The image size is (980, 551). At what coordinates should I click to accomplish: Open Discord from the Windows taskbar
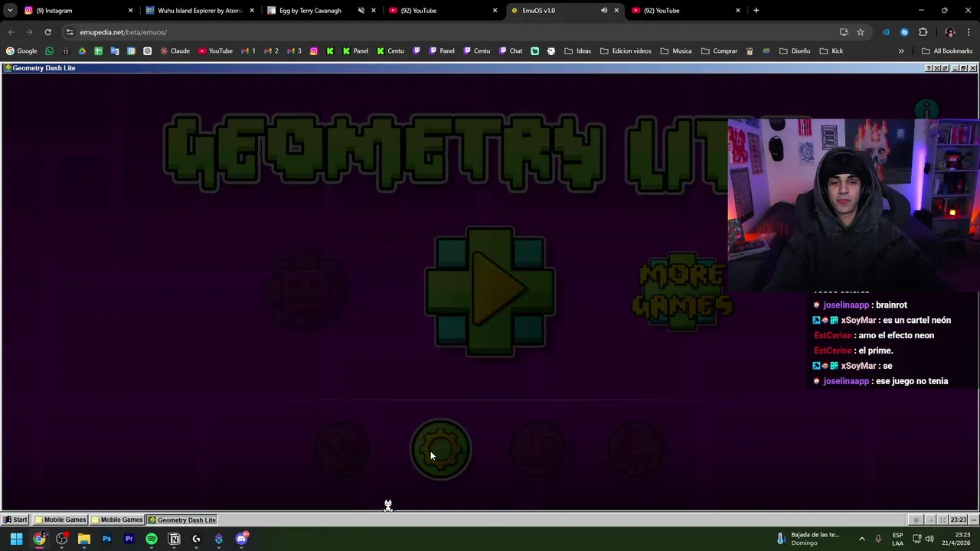[x=241, y=539]
